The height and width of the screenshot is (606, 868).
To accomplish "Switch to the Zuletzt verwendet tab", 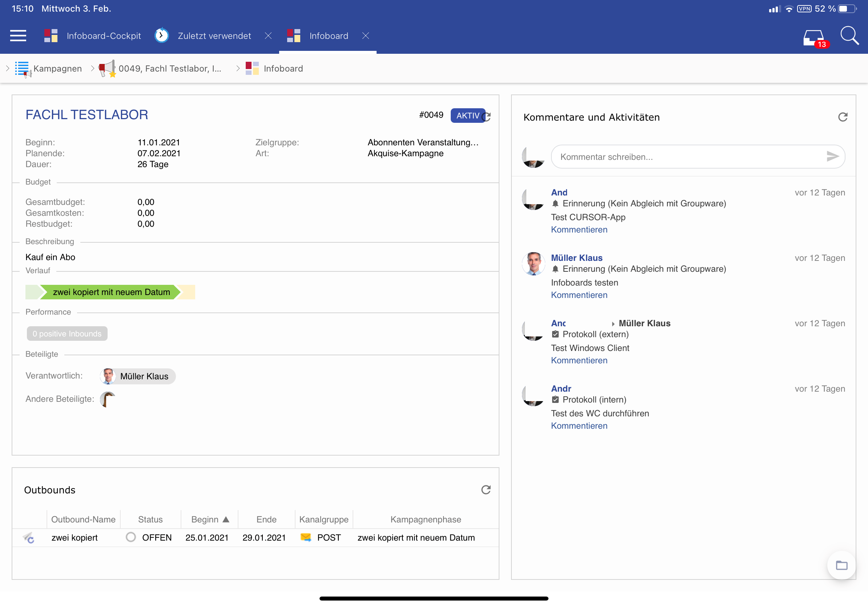I will [x=214, y=36].
